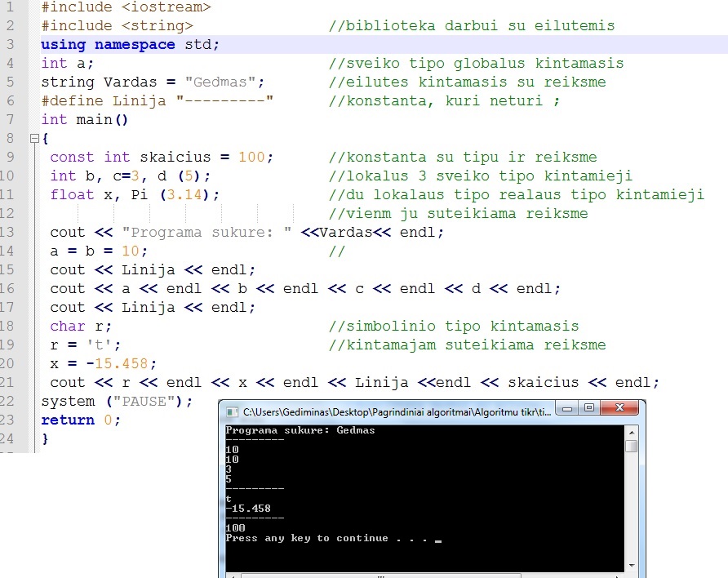This screenshot has height=578, width=728.
Task: Click the '#define Linija' directive
Action: (157, 100)
